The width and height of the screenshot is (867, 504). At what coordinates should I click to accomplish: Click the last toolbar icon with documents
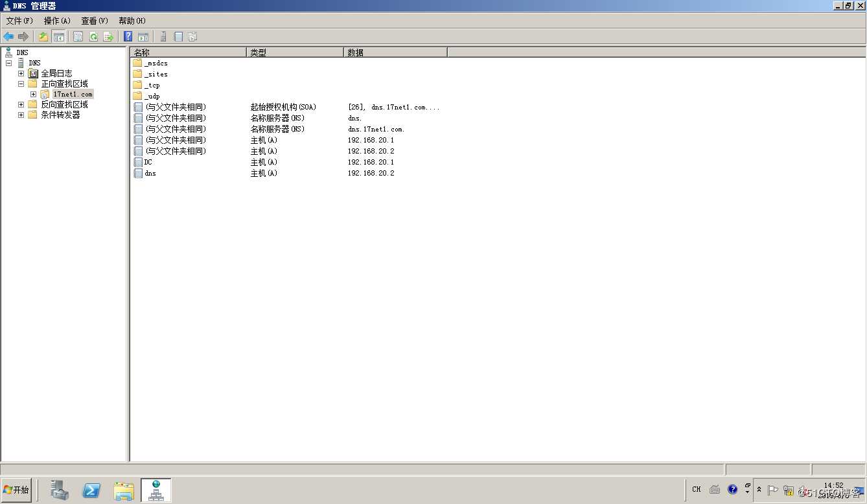[192, 37]
